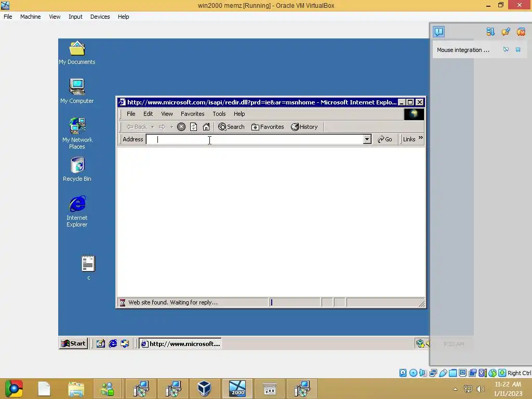Image resolution: width=532 pixels, height=399 pixels.
Task: Click the USB devices indicator in VirtualBox status bar
Action: pyautogui.click(x=443, y=373)
